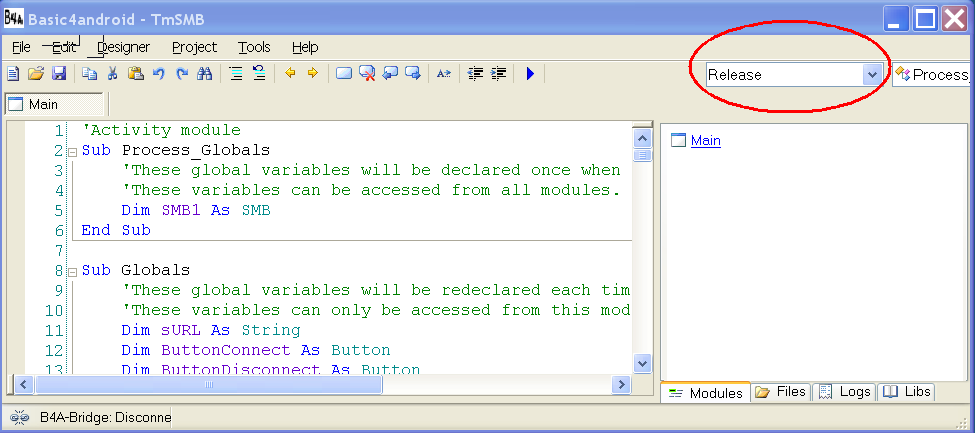Click the Cut scissors icon
975x433 pixels.
click(113, 74)
